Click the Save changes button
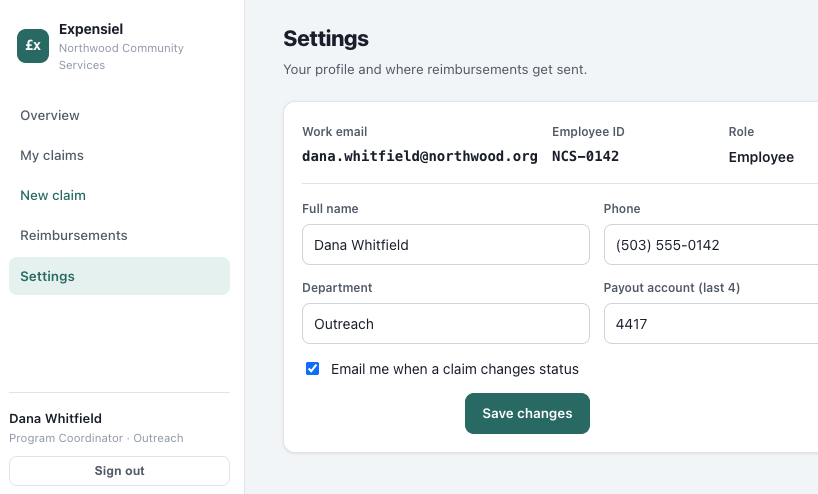The height and width of the screenshot is (494, 818). click(527, 414)
